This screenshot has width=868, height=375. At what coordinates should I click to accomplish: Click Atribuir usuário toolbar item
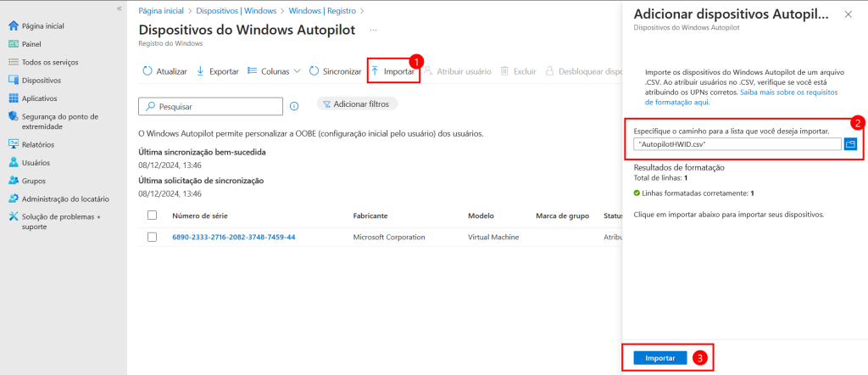pyautogui.click(x=457, y=71)
